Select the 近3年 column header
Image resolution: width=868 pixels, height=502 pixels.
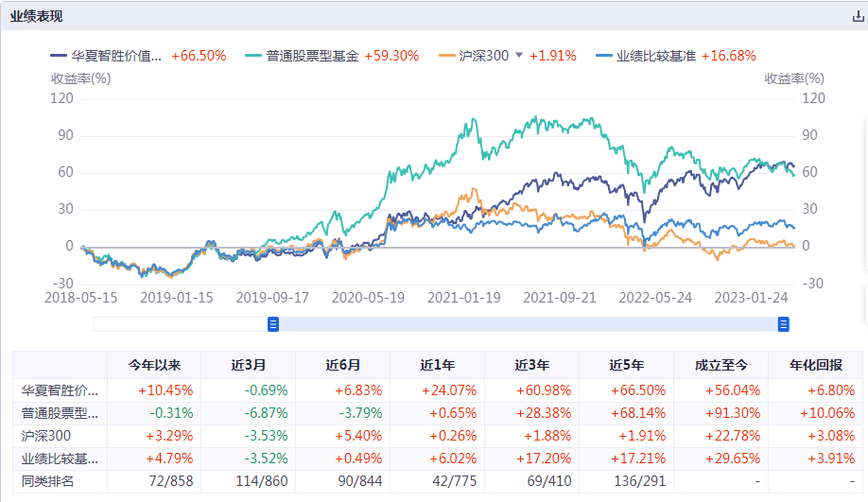(x=531, y=365)
